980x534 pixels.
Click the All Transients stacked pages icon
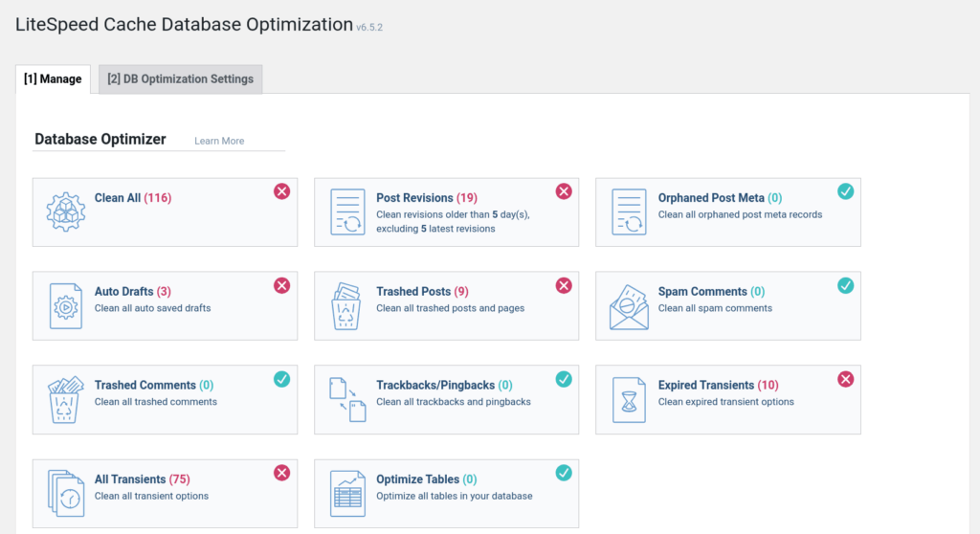coord(66,494)
